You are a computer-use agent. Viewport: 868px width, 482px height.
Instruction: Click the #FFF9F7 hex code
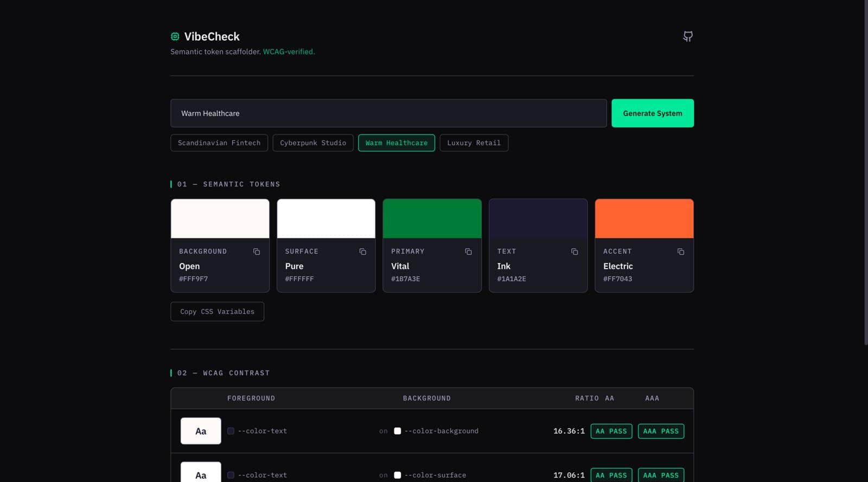pos(193,279)
